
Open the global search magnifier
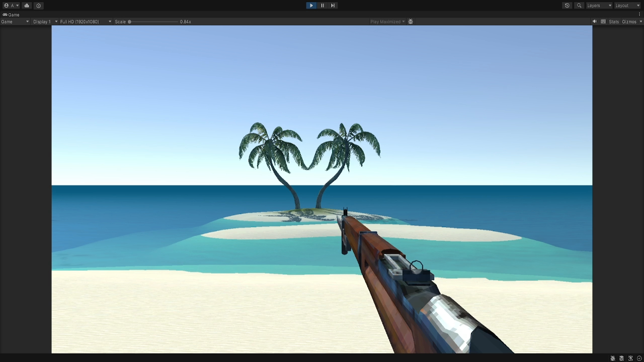pos(579,6)
